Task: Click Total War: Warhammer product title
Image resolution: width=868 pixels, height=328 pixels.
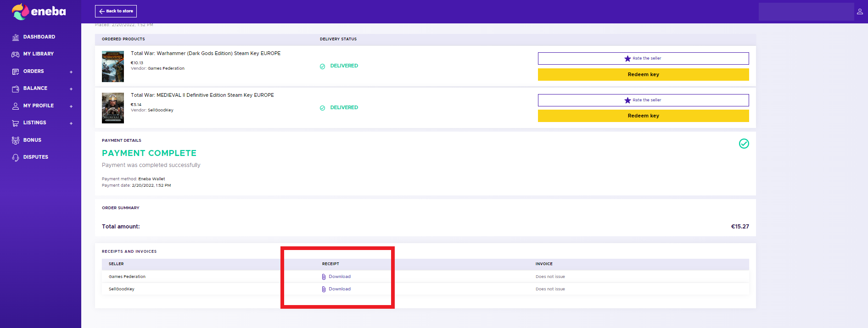Action: 206,53
